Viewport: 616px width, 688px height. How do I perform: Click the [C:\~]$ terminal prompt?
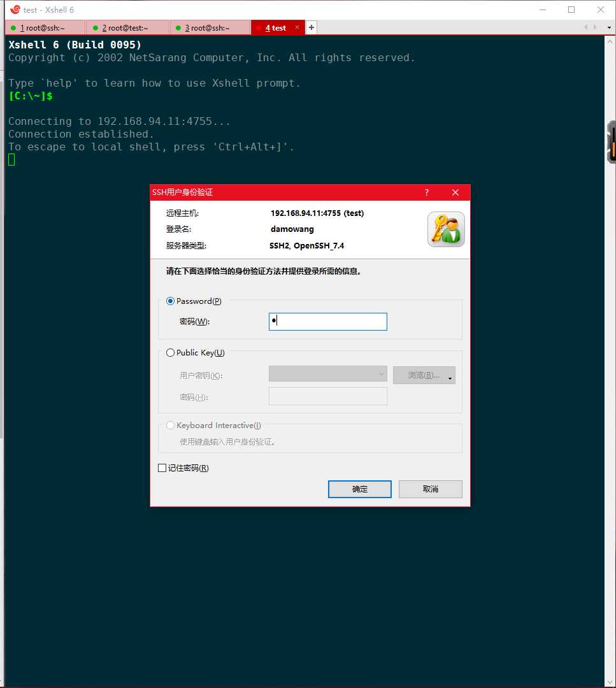(31, 96)
